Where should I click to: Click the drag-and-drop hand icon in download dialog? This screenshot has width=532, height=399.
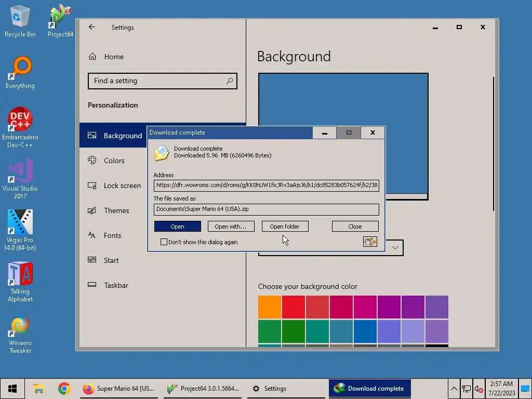(370, 242)
